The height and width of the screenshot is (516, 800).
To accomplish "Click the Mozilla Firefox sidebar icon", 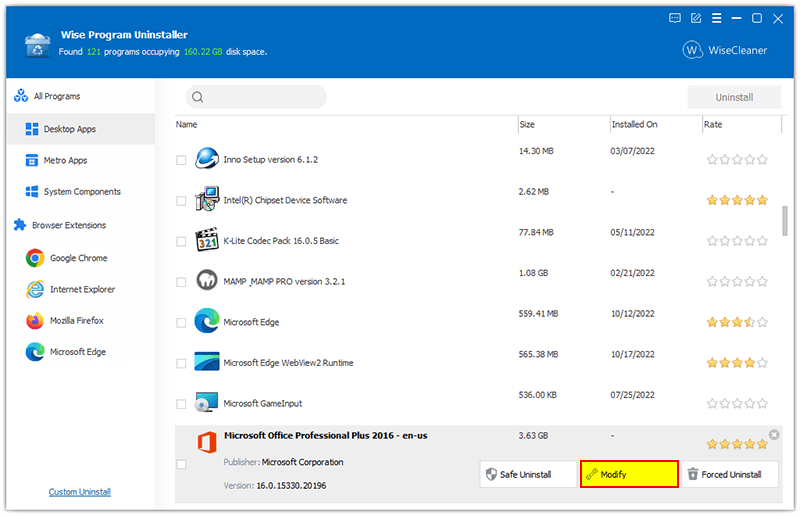I will click(x=35, y=321).
